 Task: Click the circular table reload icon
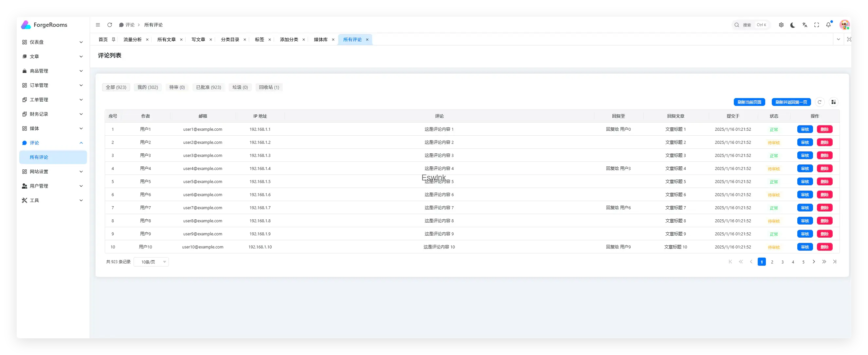(820, 102)
